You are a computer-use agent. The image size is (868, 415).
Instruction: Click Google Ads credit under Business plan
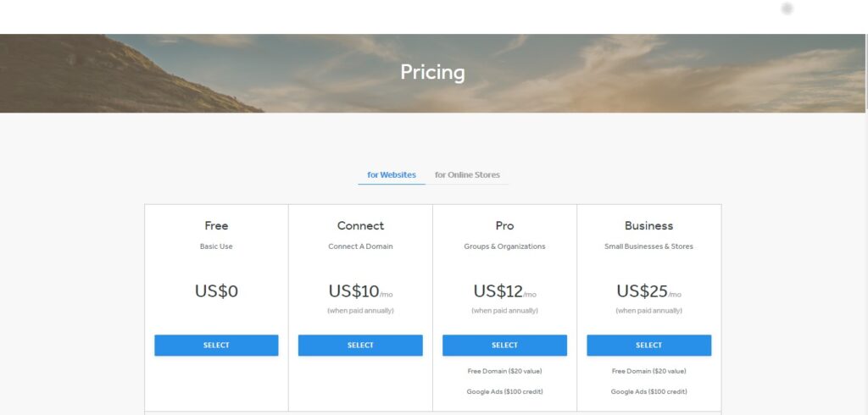click(x=648, y=391)
